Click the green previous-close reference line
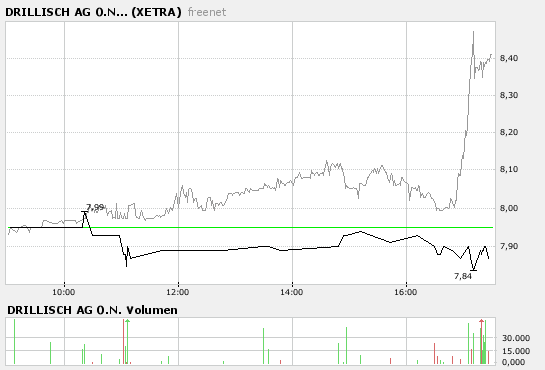Viewport: 545px width, 370px height. coord(251,228)
